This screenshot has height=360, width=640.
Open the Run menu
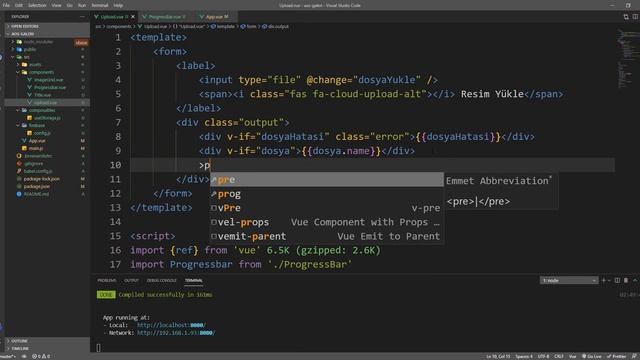tap(82, 5)
